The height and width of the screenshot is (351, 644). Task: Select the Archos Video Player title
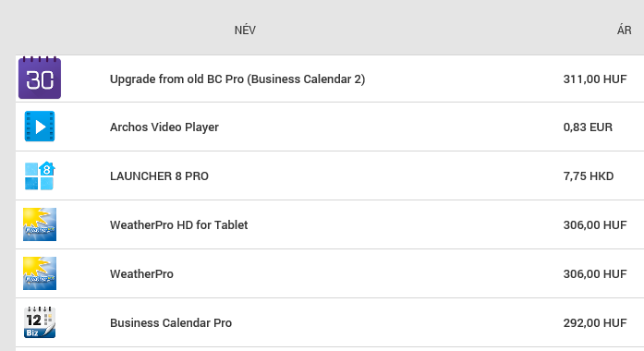pyautogui.click(x=164, y=127)
